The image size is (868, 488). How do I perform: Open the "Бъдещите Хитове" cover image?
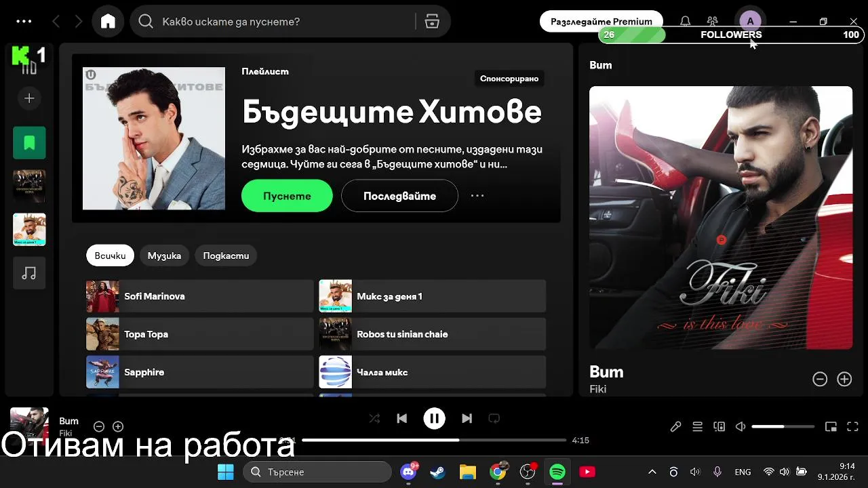click(154, 138)
